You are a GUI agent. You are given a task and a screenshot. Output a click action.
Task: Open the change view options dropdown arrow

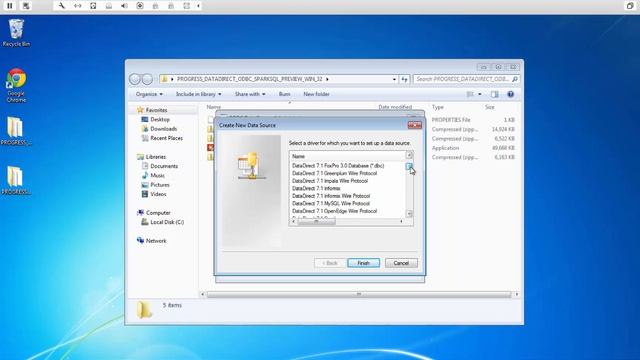(480, 94)
